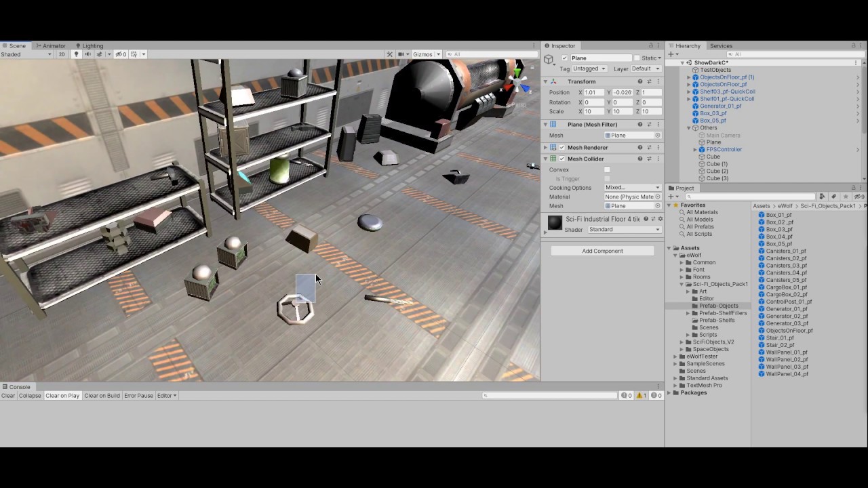Click the Scene orientation gizmo cube
The image size is (868, 488).
tap(519, 81)
